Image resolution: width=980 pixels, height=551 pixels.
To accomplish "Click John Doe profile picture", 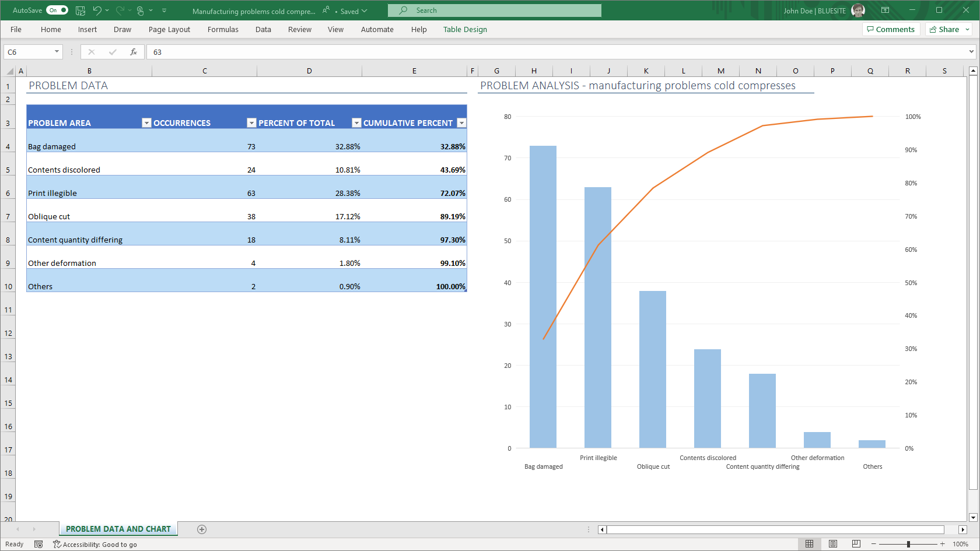I will tap(858, 10).
